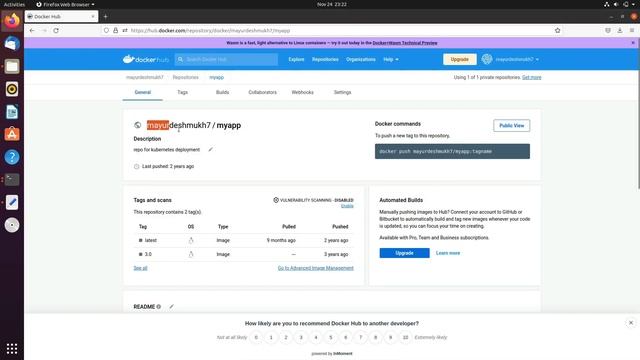Select rating 5 in the survey
The width and height of the screenshot is (640, 360).
tap(331, 338)
